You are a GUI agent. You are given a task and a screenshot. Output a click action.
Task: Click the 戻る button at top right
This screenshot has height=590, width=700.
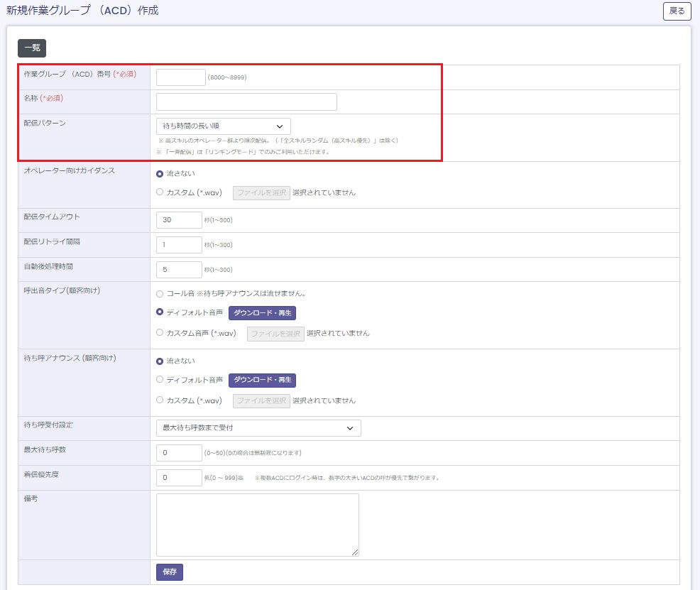[677, 11]
